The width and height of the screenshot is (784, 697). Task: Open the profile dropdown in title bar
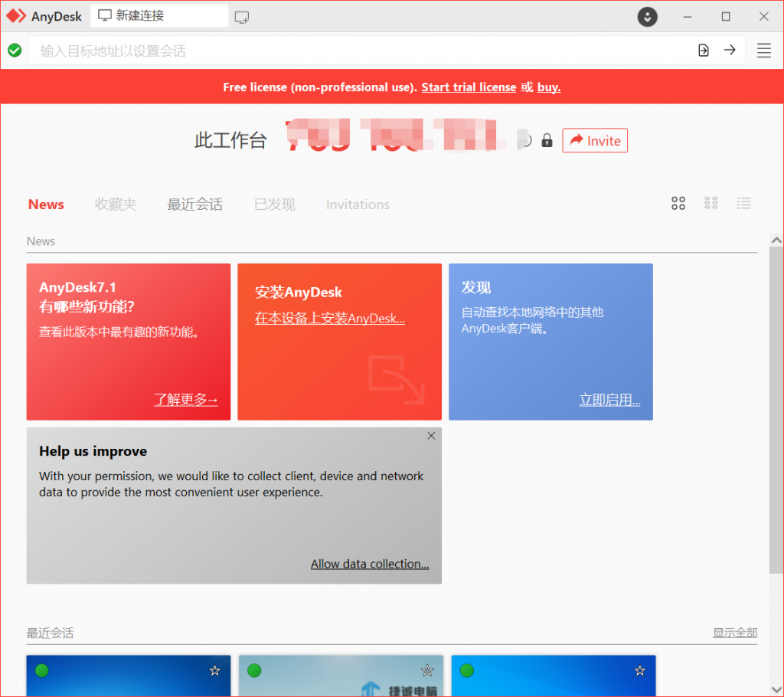(648, 17)
